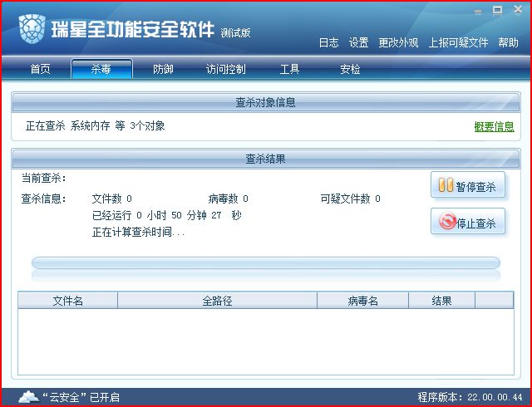Click the 查杀结果 section header

266,159
